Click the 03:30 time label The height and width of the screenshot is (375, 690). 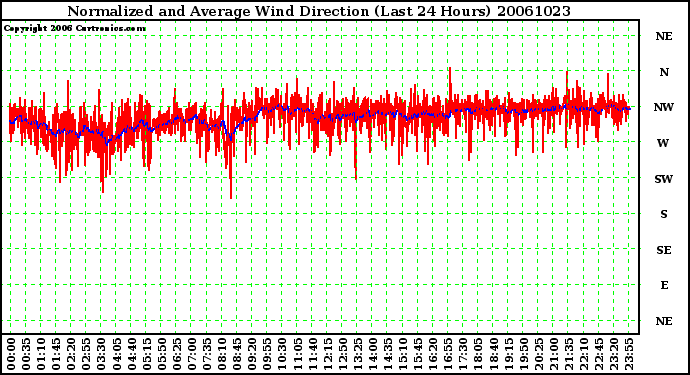101,354
